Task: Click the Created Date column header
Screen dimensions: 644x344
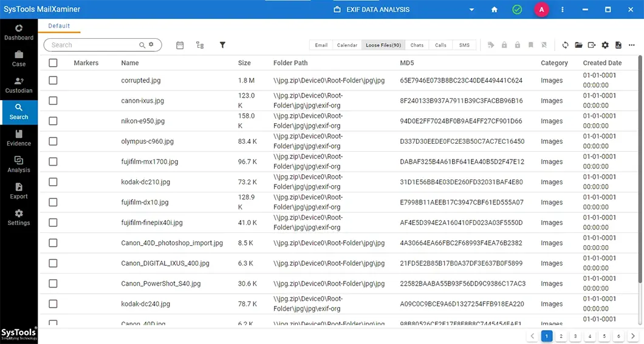Action: [602, 62]
